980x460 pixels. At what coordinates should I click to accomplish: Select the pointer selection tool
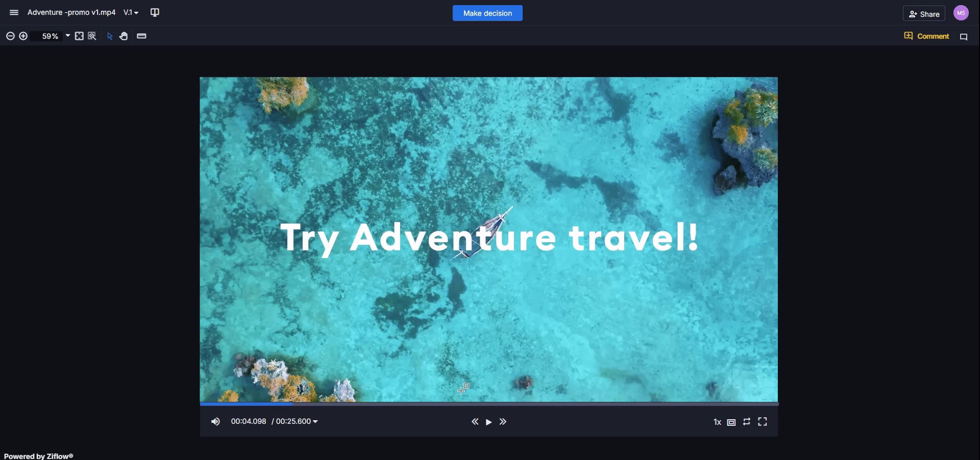click(110, 36)
